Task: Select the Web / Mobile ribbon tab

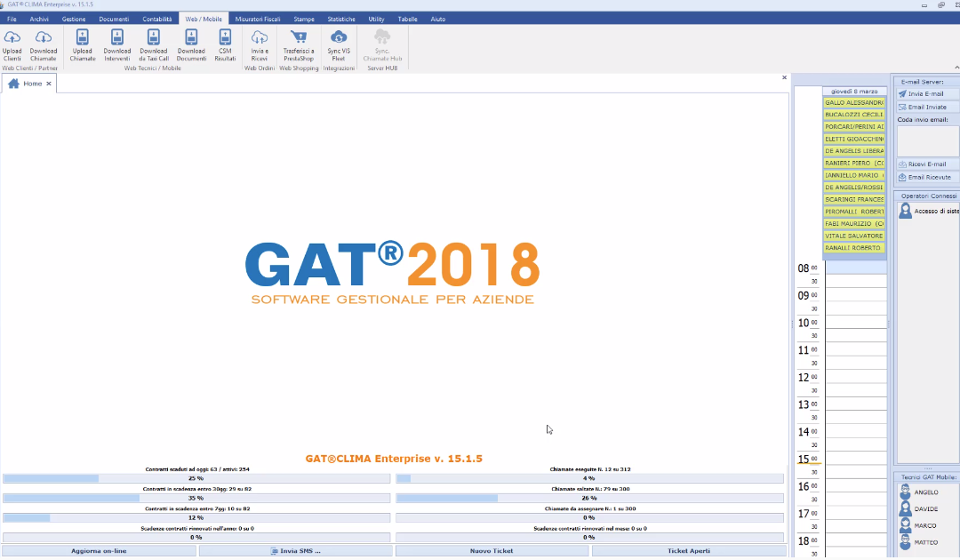Action: pos(204,19)
